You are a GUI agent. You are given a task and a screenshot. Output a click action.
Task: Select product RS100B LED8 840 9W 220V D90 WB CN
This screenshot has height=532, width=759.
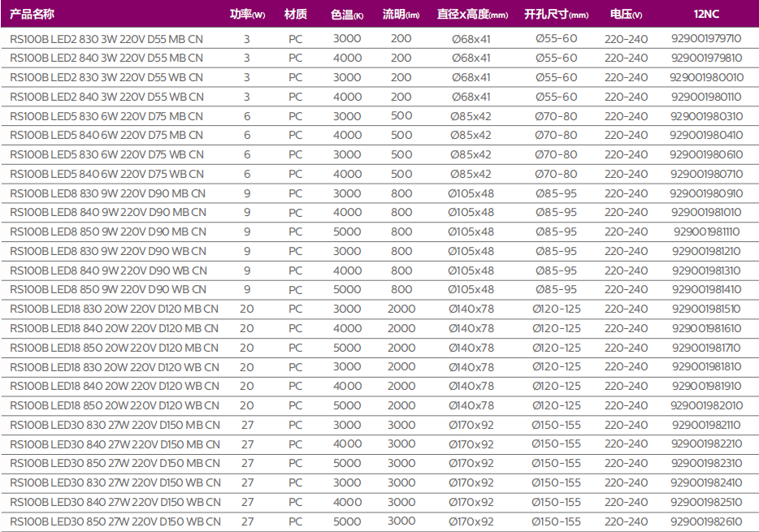click(108, 270)
